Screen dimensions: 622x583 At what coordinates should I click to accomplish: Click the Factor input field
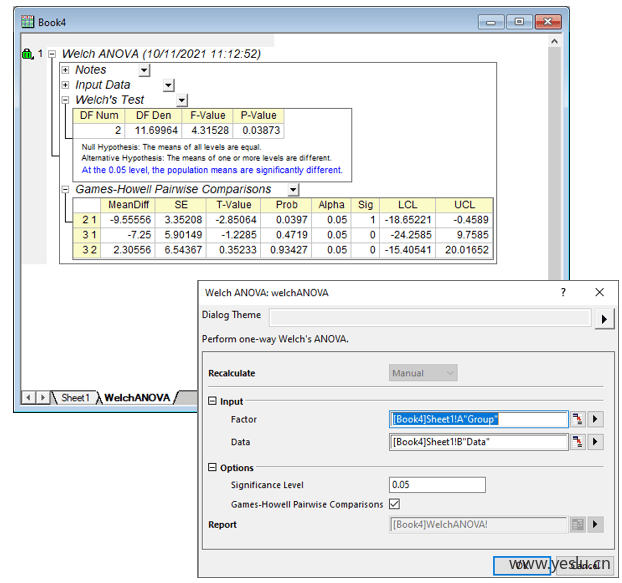coord(478,419)
